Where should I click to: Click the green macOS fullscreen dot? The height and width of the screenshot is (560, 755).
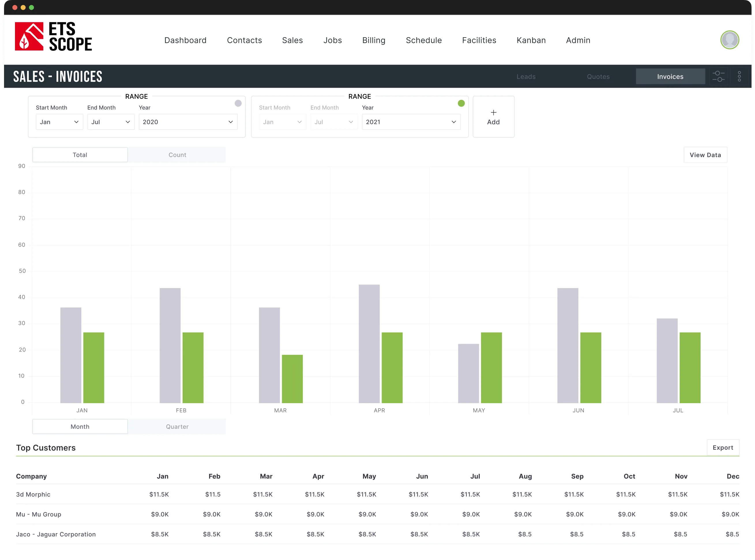point(31,7)
